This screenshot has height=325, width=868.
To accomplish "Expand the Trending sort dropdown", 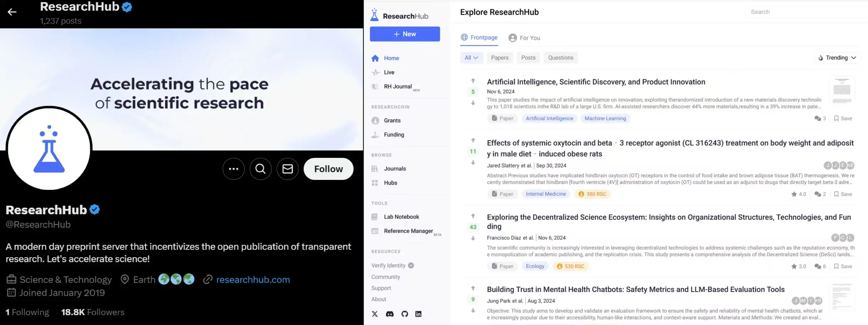I will coord(837,58).
